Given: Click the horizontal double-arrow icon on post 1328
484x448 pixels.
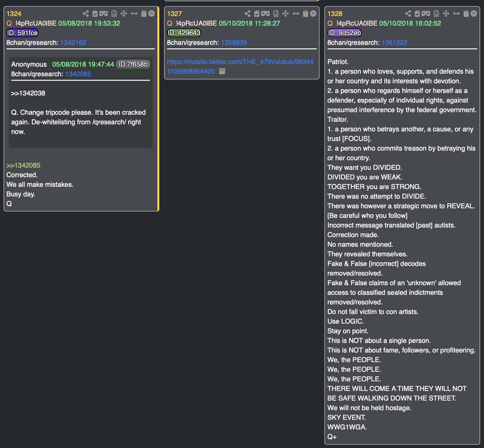Looking at the screenshot, I should click(x=456, y=13).
